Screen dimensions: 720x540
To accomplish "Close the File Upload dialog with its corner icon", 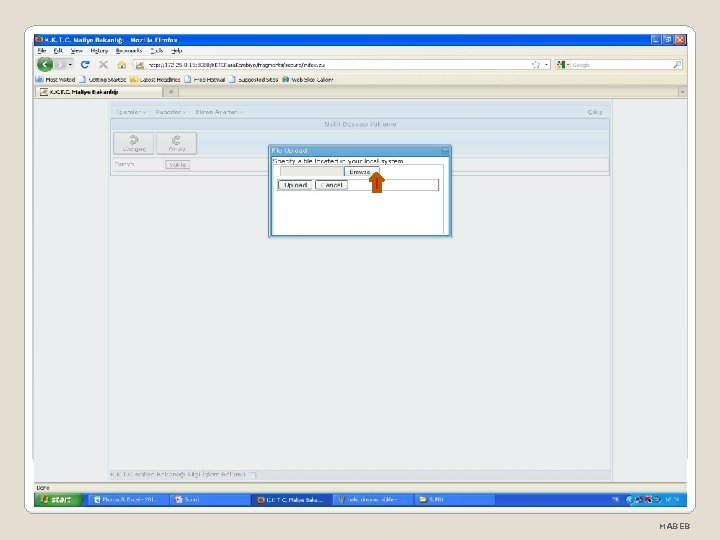I will click(444, 150).
